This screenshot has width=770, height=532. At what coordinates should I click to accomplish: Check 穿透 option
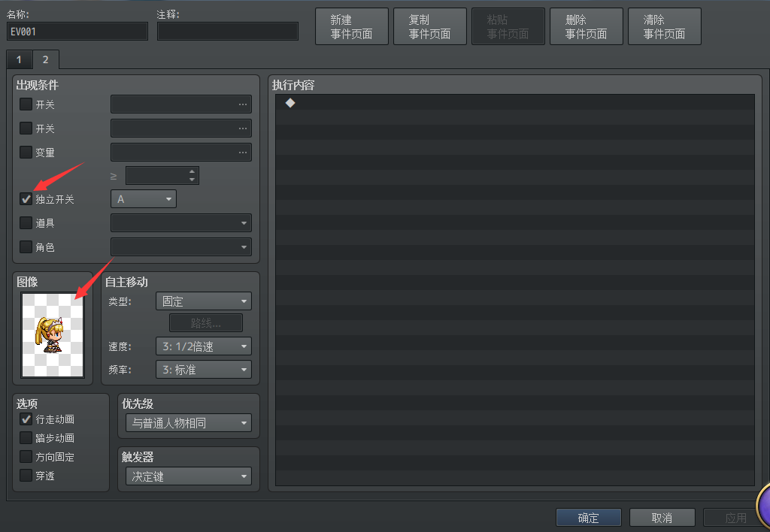click(x=26, y=476)
